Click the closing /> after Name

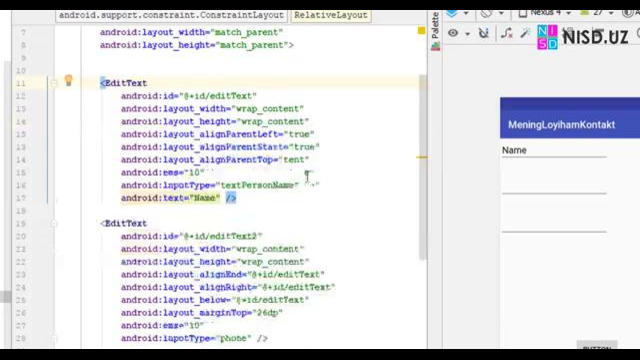231,198
